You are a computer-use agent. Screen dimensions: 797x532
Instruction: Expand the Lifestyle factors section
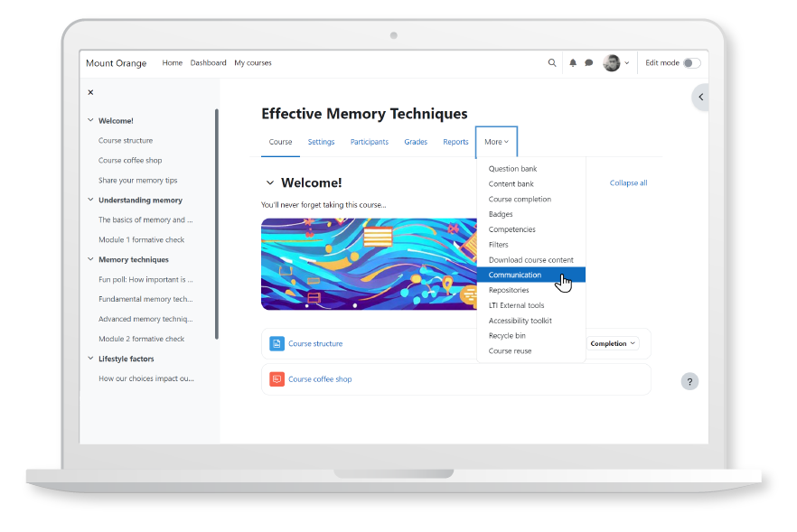click(x=89, y=359)
